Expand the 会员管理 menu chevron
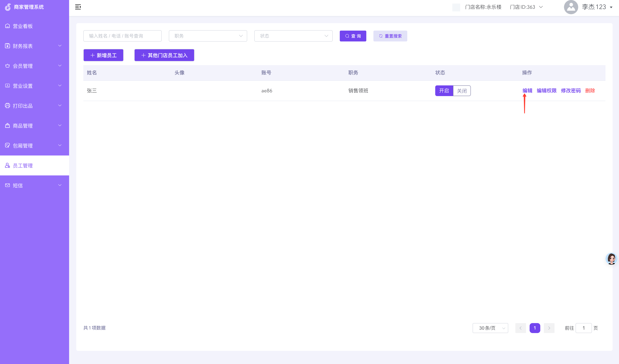619x364 pixels. [60, 65]
